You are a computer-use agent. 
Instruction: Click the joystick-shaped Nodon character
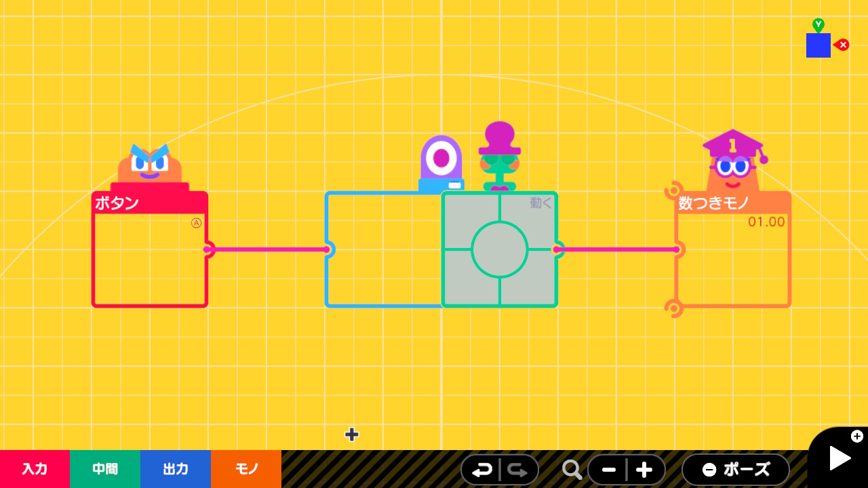click(x=500, y=157)
